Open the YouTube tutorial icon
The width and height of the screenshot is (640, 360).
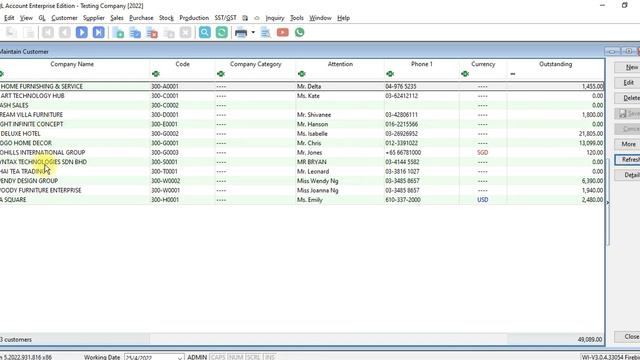[282, 32]
